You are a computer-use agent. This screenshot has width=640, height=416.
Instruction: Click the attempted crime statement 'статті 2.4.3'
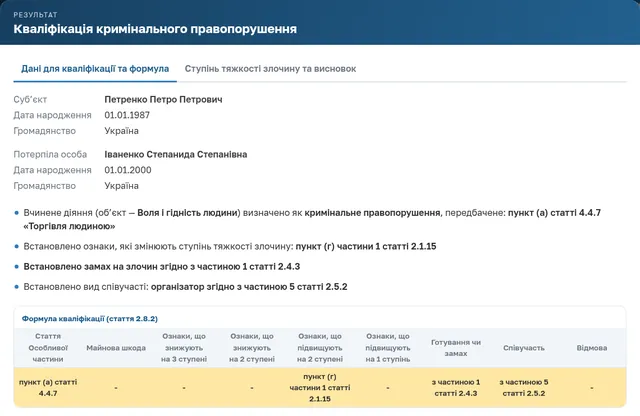[x=275, y=267]
